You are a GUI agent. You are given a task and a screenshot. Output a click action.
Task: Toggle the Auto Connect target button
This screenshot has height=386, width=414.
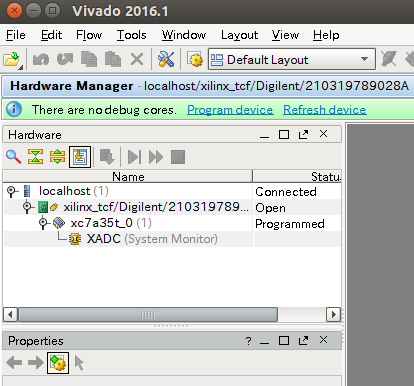80,157
